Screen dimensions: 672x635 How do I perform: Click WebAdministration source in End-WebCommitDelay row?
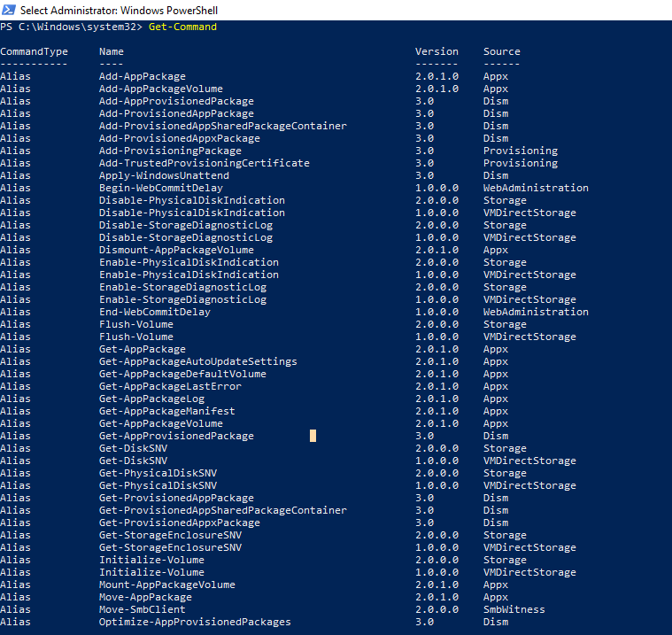(x=536, y=312)
